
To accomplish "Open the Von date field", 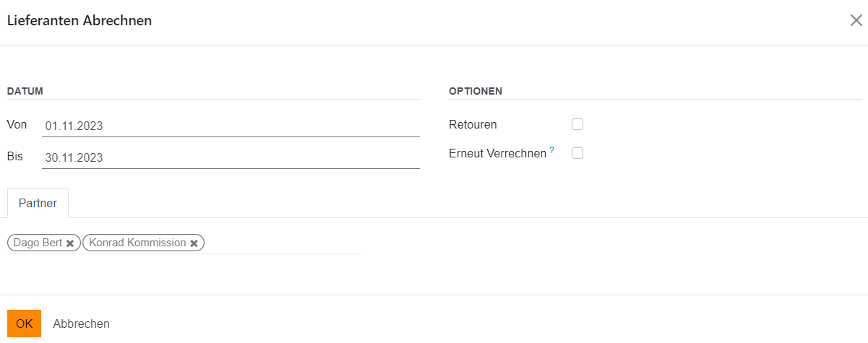I will point(231,126).
